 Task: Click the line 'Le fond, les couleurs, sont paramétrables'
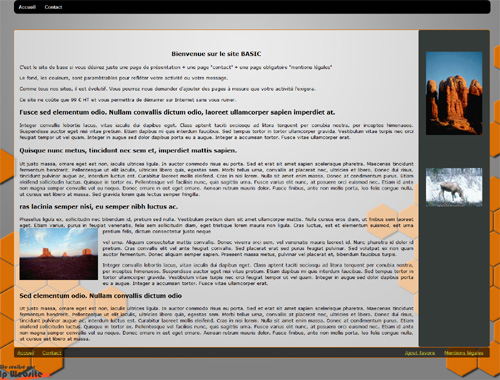(x=124, y=78)
